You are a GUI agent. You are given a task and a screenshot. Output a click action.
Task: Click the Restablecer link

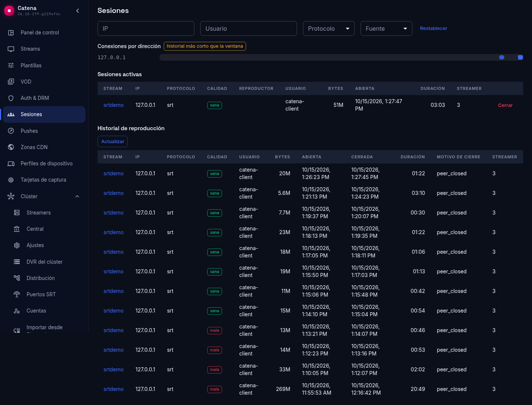pyautogui.click(x=433, y=28)
